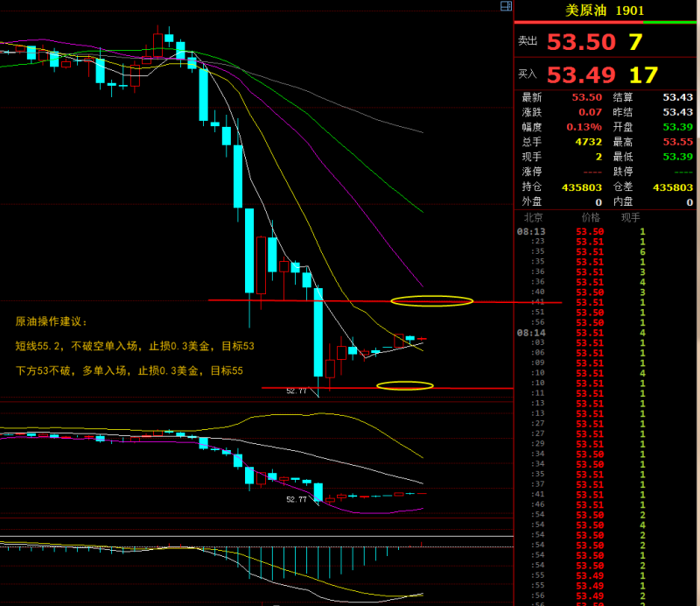Select the lower yellow ellipse annotation
Image resolution: width=700 pixels, height=606 pixels.
click(404, 385)
